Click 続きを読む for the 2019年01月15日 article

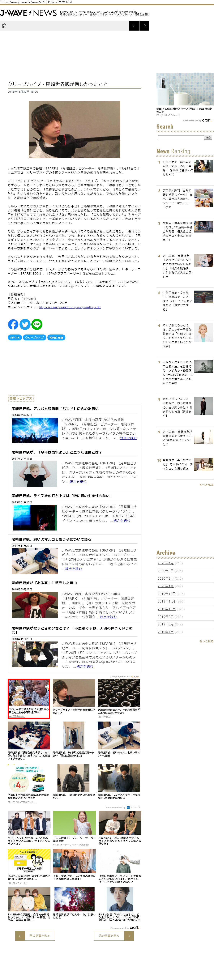point(122,520)
